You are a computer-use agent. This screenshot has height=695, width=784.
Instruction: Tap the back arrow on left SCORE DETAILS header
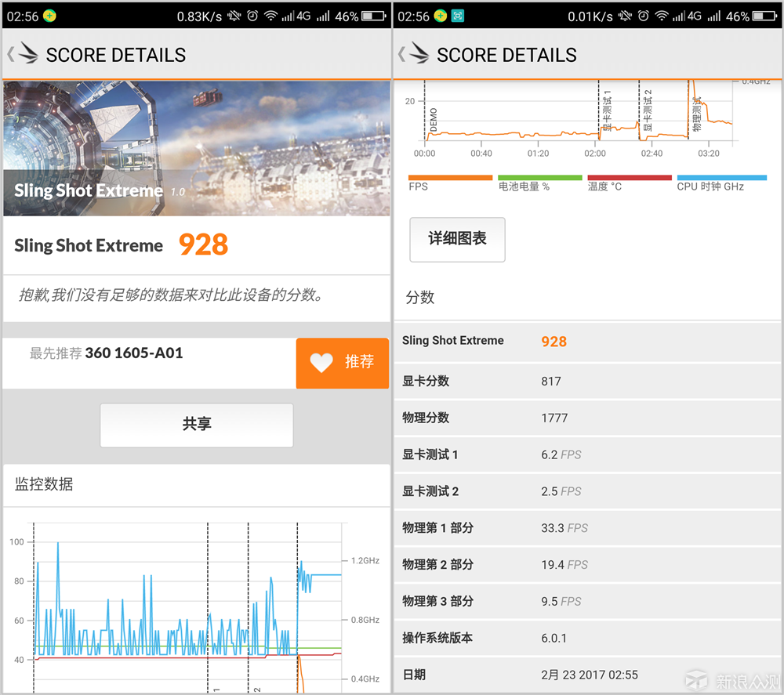point(10,54)
